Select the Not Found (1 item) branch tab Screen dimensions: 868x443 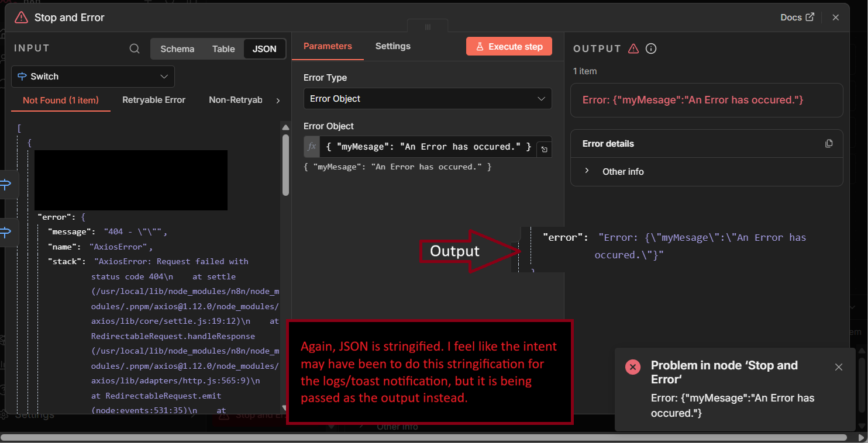[61, 101]
